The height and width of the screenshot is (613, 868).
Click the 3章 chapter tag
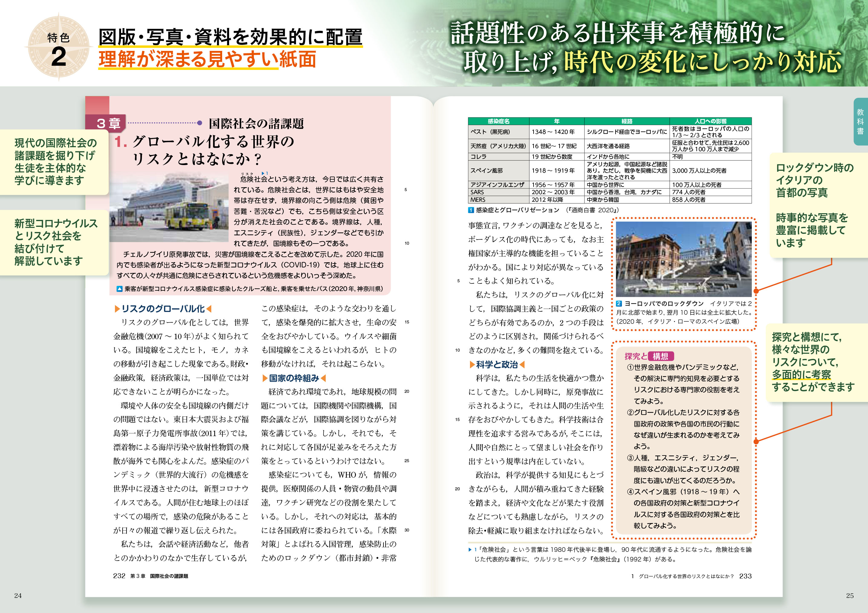[106, 123]
